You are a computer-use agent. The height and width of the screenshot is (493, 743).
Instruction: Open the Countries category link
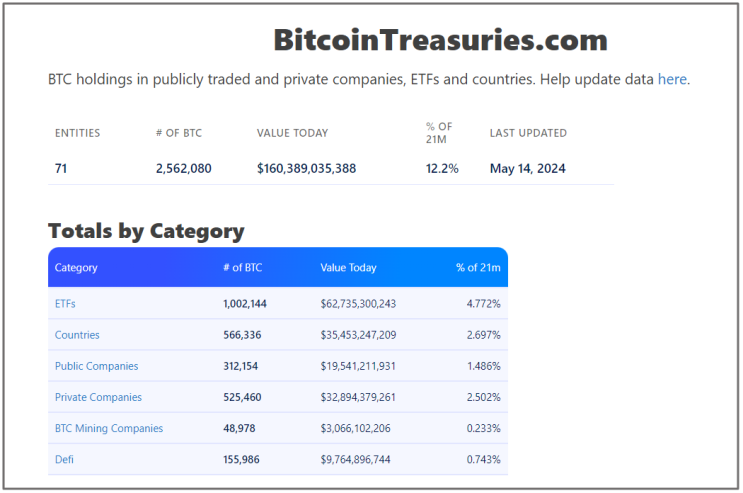[77, 335]
